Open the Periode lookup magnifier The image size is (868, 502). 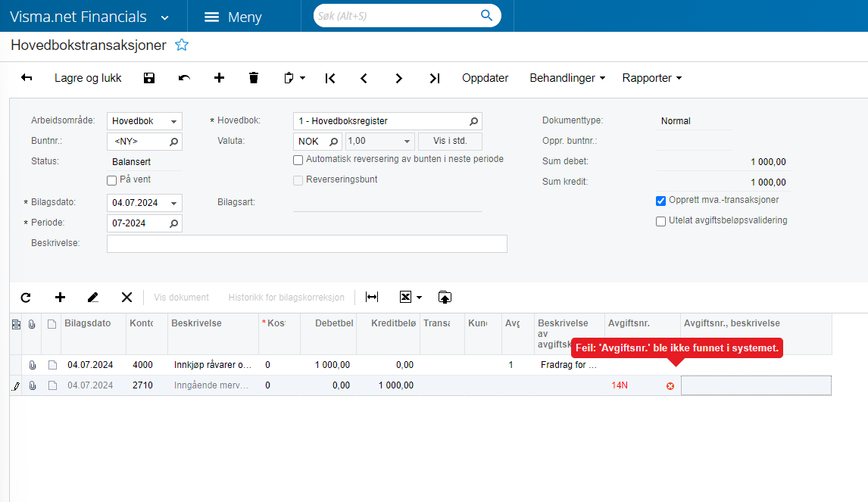pyautogui.click(x=173, y=223)
